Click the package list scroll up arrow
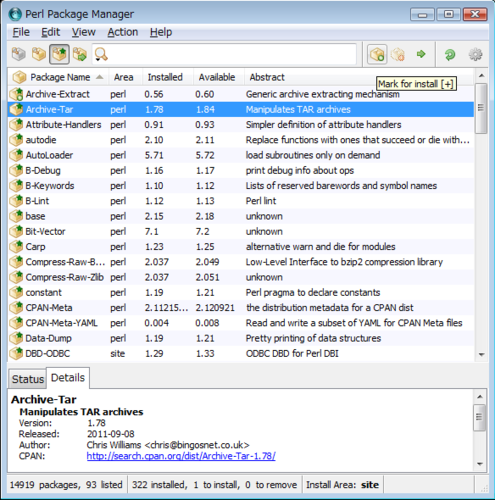The width and height of the screenshot is (495, 500). pos(481,76)
